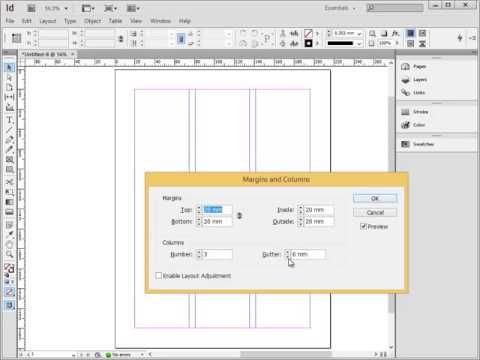
Task: Open the Edit menu
Action: pyautogui.click(x=27, y=21)
